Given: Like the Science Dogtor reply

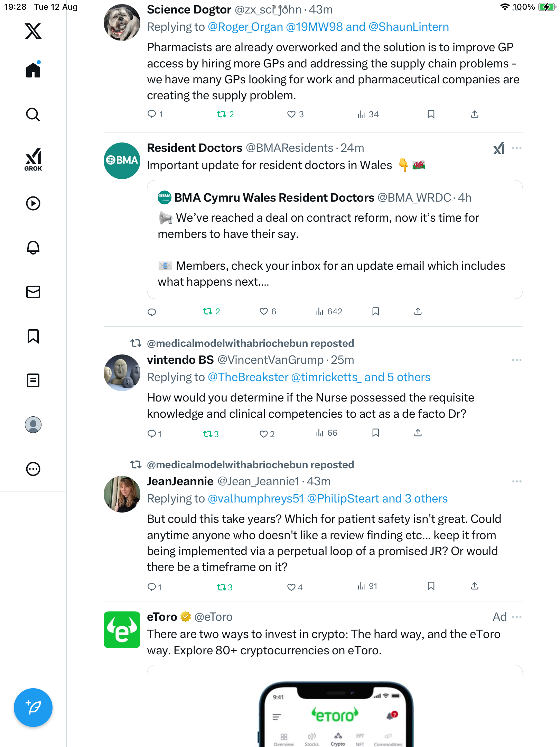Looking at the screenshot, I should (x=291, y=114).
